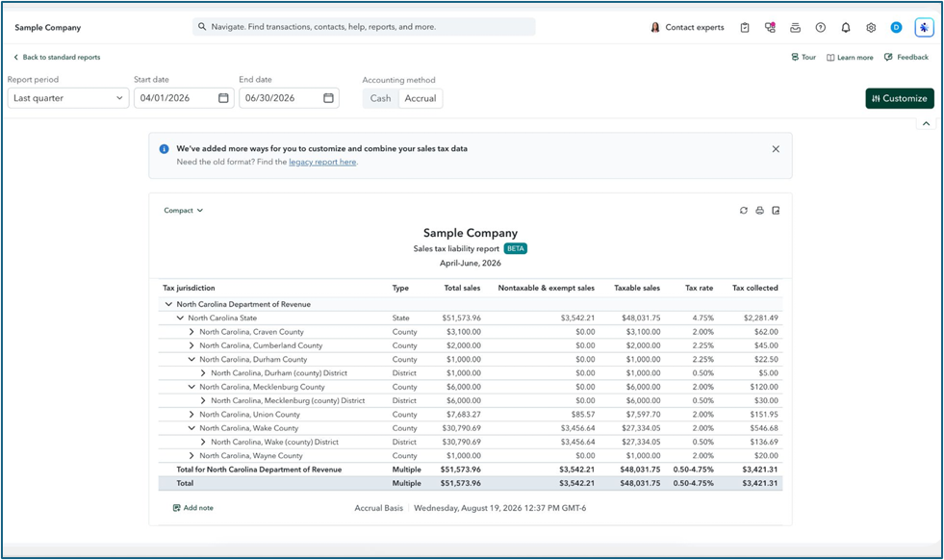Switch accounting method to Cash
The image size is (944, 560).
(x=380, y=98)
